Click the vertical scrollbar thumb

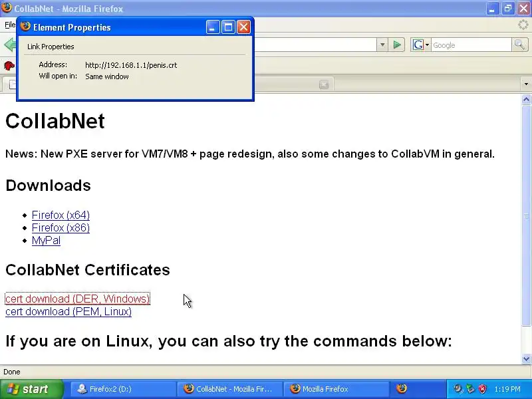click(x=526, y=215)
